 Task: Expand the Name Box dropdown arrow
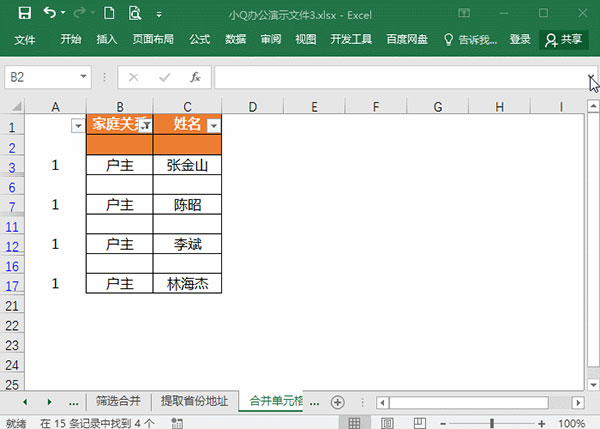[x=83, y=77]
